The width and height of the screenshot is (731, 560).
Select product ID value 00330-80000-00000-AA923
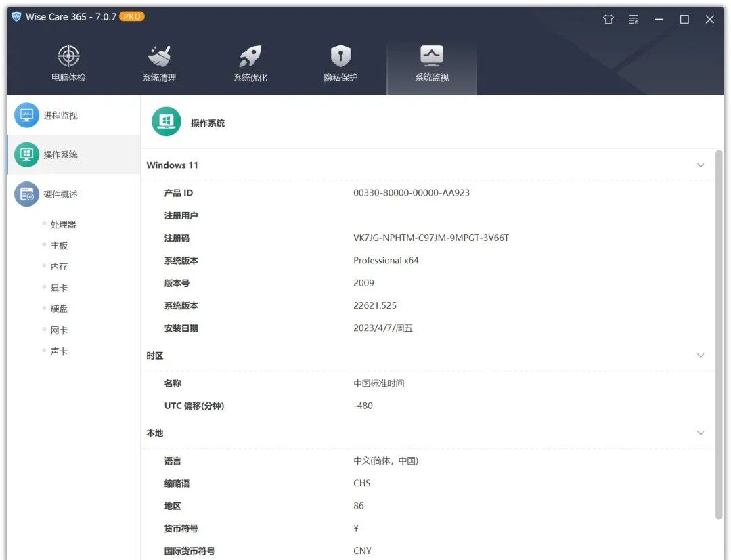pos(412,192)
